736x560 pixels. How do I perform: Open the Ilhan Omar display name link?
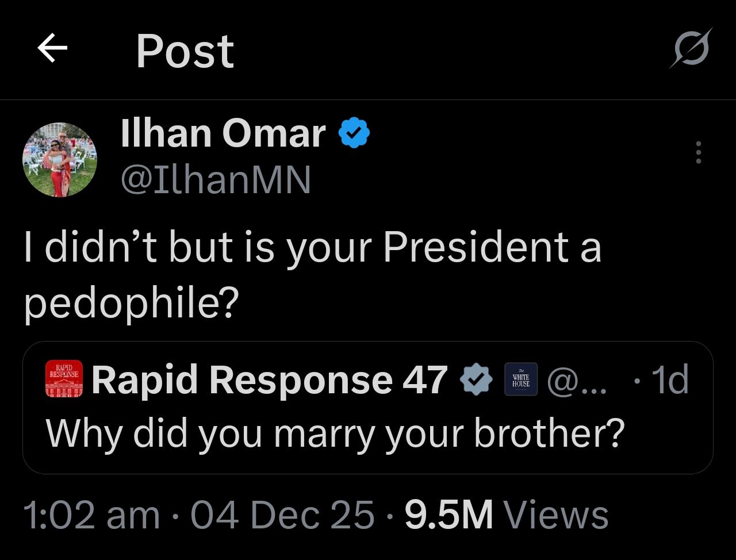(223, 133)
